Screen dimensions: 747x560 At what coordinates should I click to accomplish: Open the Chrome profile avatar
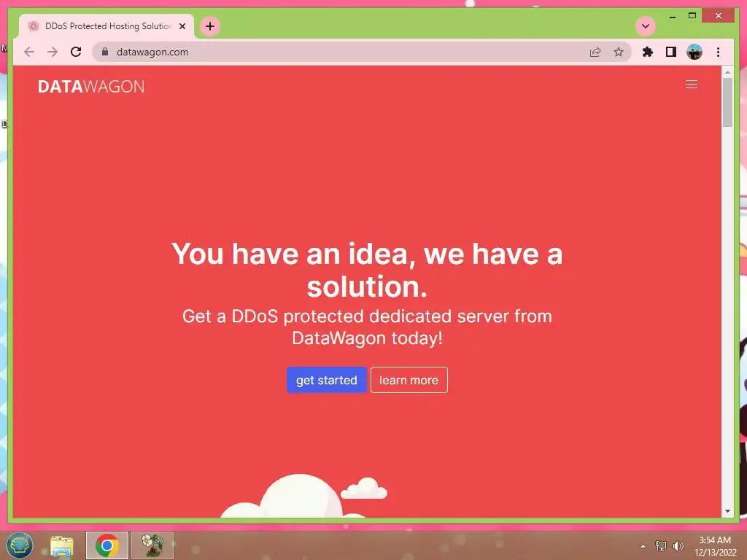(x=694, y=52)
